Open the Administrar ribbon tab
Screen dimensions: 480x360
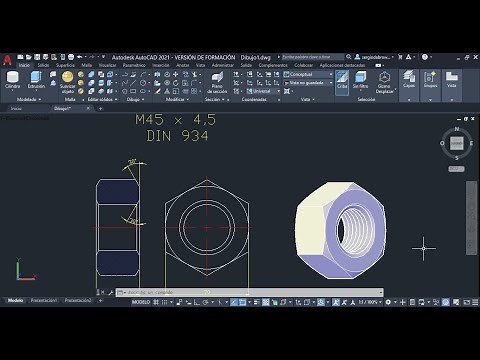coord(223,65)
